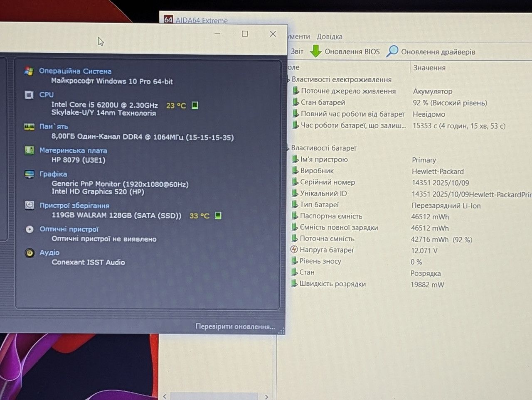Click the drive icon beside Пристрої зберігання
The image size is (532, 400).
click(x=30, y=205)
